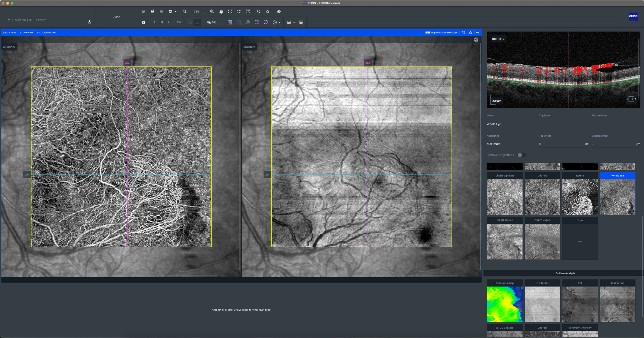
Task: Select the Retina preset thumbnail
Action: 580,194
